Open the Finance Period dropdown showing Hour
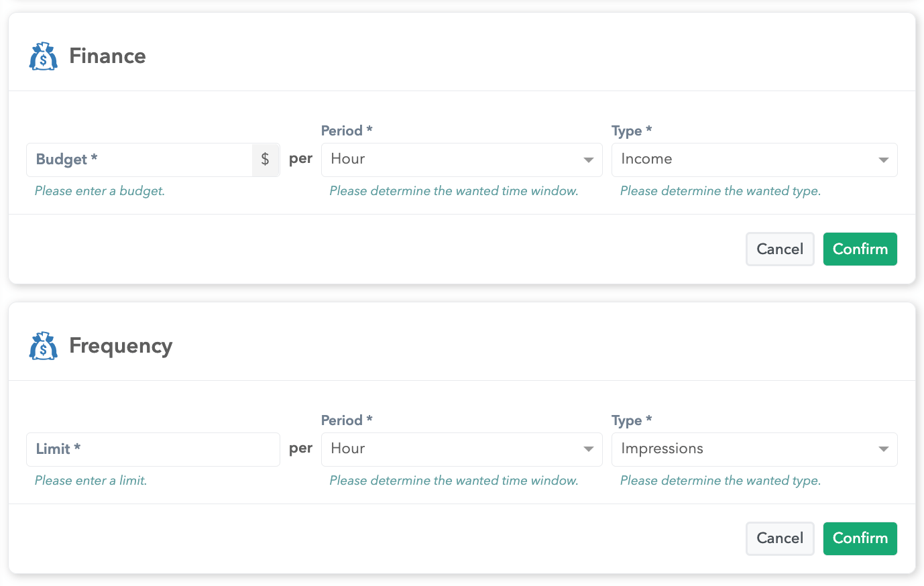924x586 pixels. (x=461, y=160)
